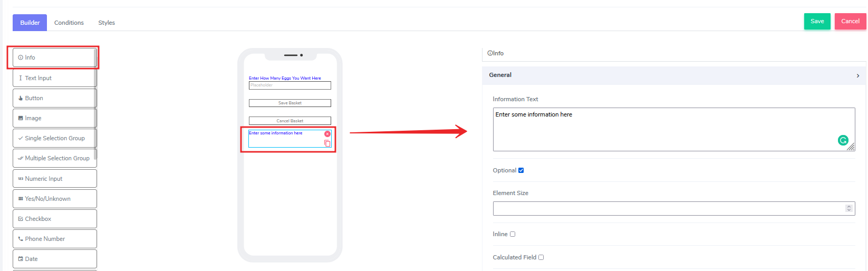
Task: Add an Image element from the sidebar
Action: point(54,118)
